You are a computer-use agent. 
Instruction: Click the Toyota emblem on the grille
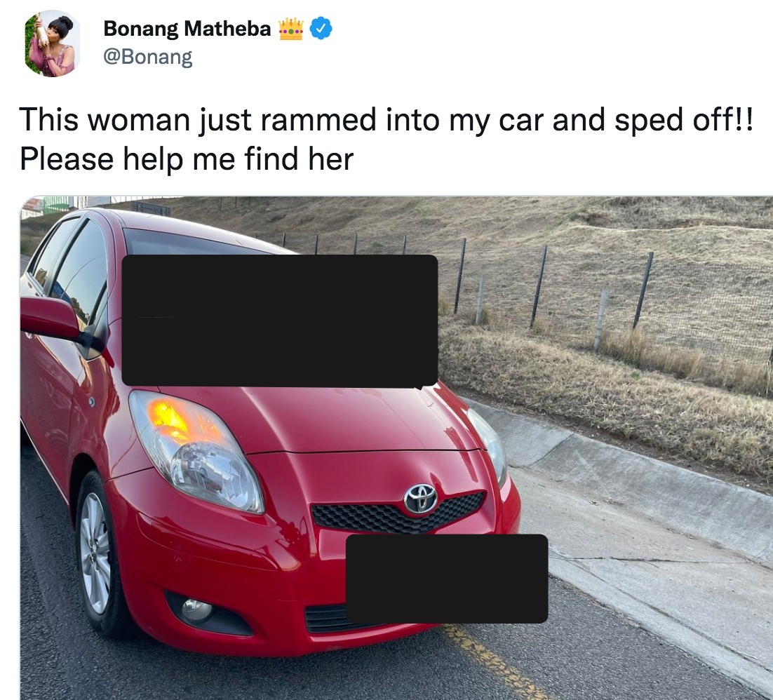click(420, 498)
